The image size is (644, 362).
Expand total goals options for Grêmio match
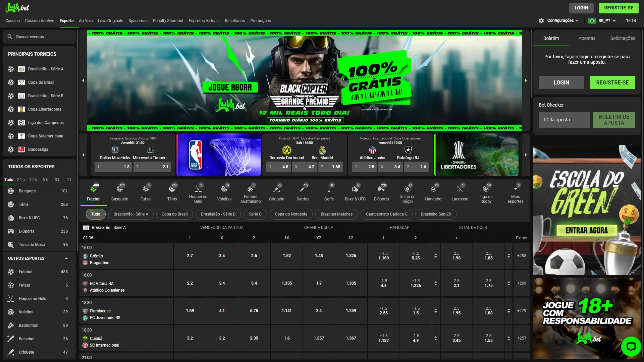(x=509, y=256)
